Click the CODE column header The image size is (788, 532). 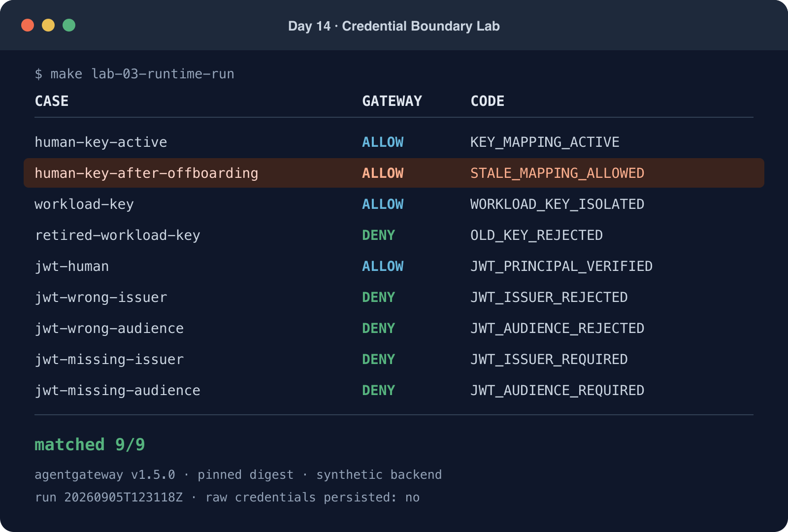coord(488,101)
